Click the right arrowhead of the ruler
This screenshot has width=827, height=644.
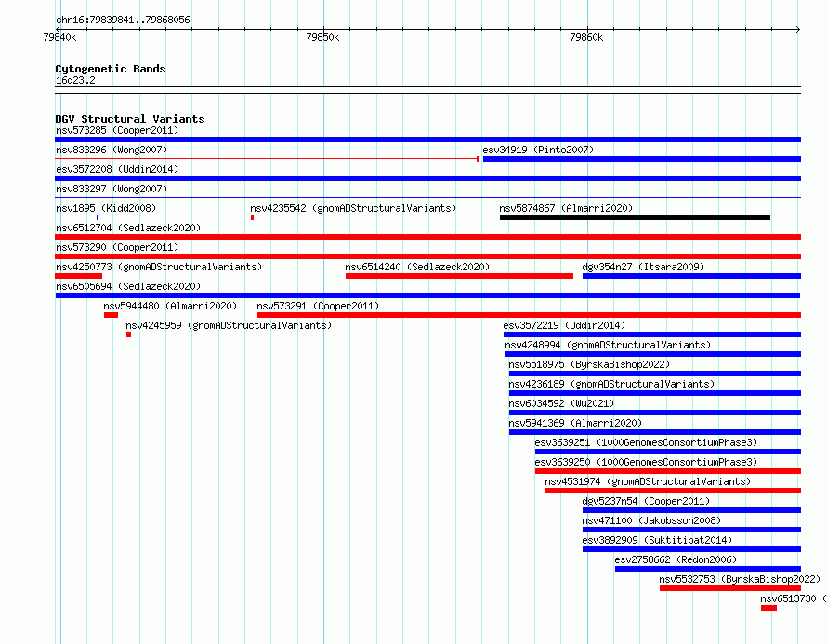(x=798, y=30)
